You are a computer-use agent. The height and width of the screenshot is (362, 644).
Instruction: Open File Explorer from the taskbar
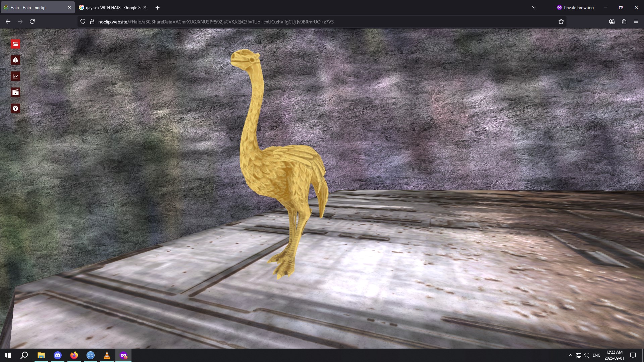pos(41,355)
